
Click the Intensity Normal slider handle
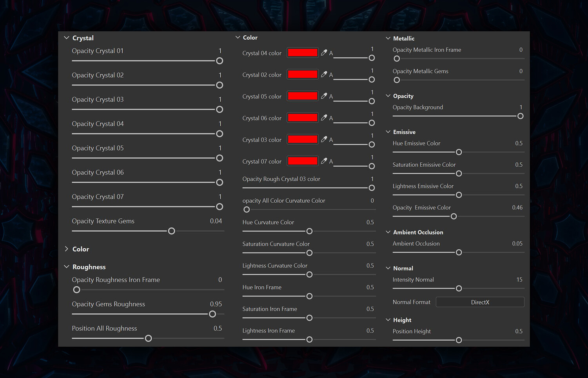[x=459, y=288]
